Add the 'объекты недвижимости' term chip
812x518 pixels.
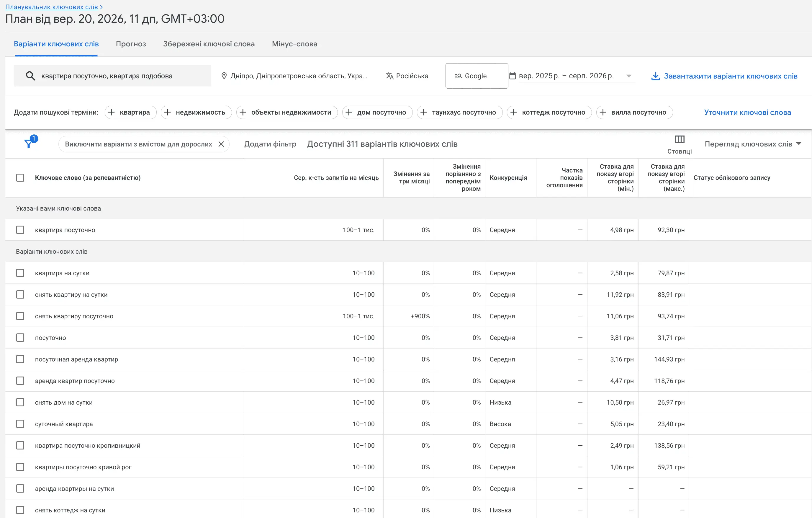[x=287, y=113]
